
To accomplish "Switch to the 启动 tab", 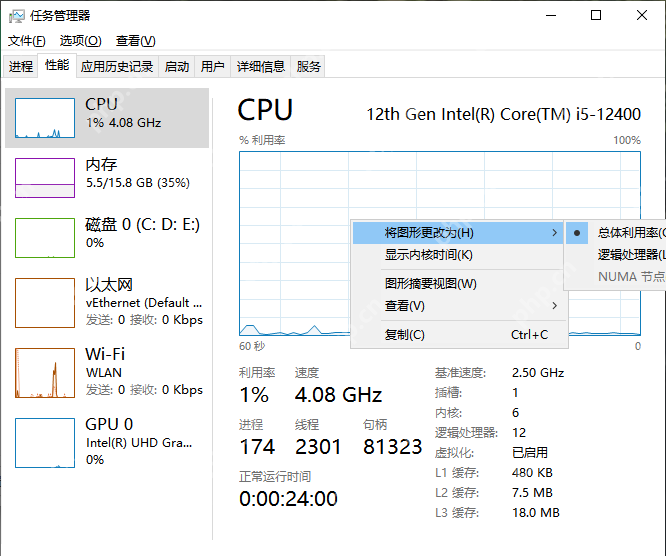I will point(177,67).
